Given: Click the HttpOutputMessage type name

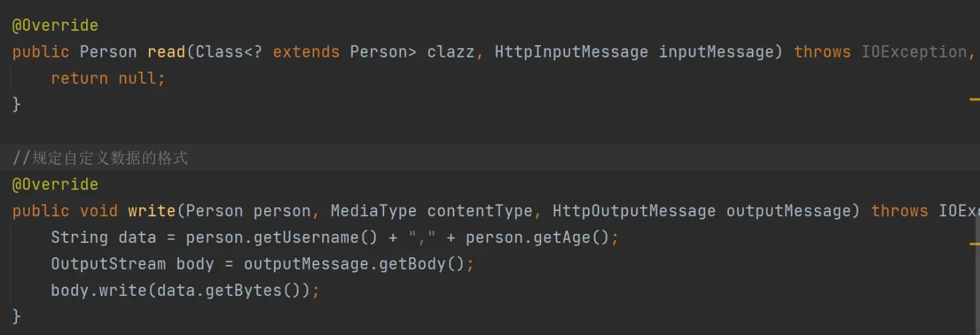Looking at the screenshot, I should 634,211.
